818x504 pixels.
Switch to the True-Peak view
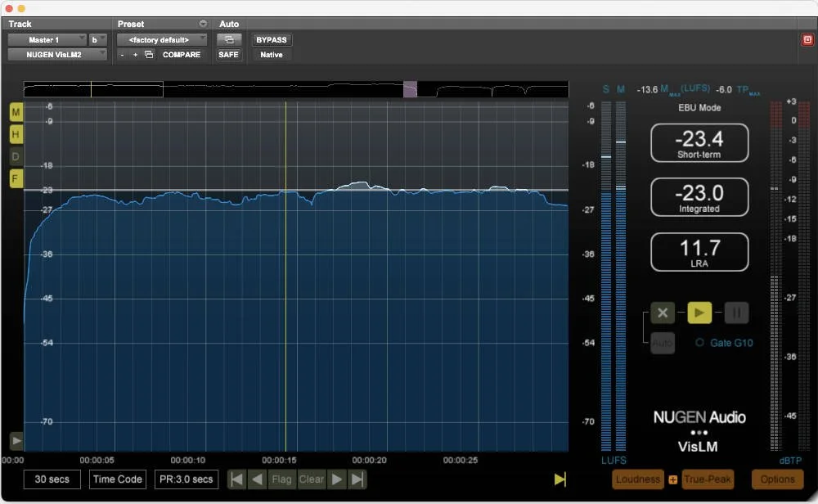click(x=708, y=479)
